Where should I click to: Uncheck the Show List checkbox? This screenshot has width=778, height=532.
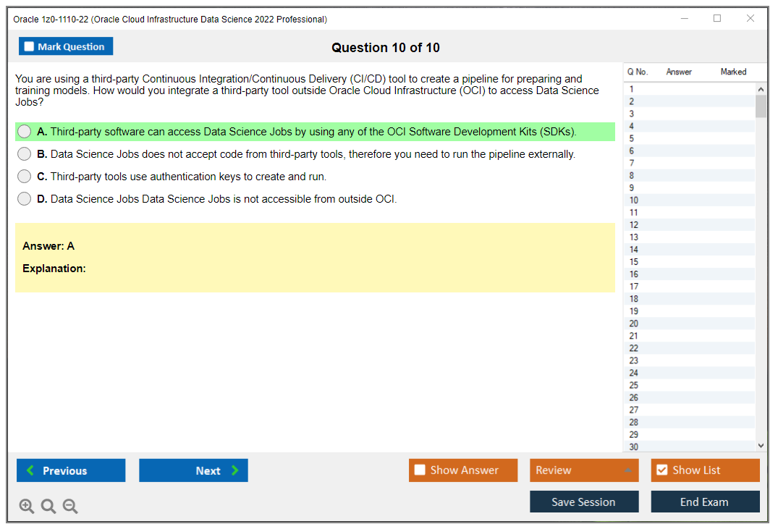[661, 470]
